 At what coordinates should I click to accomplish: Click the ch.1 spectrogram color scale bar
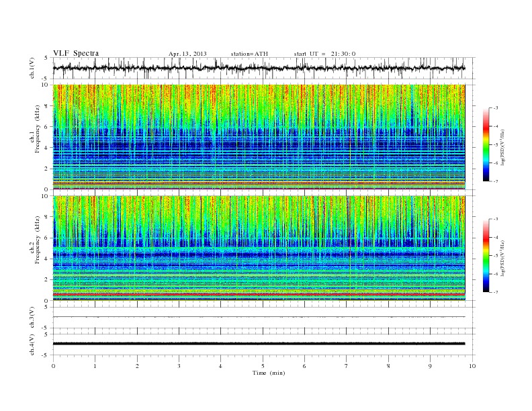point(486,144)
